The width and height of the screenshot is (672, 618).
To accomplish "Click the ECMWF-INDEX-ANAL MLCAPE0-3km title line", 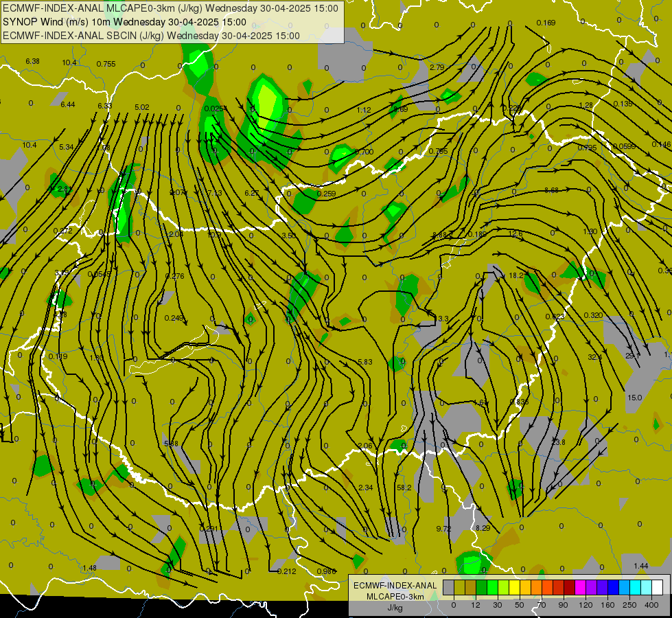I will tap(170, 8).
